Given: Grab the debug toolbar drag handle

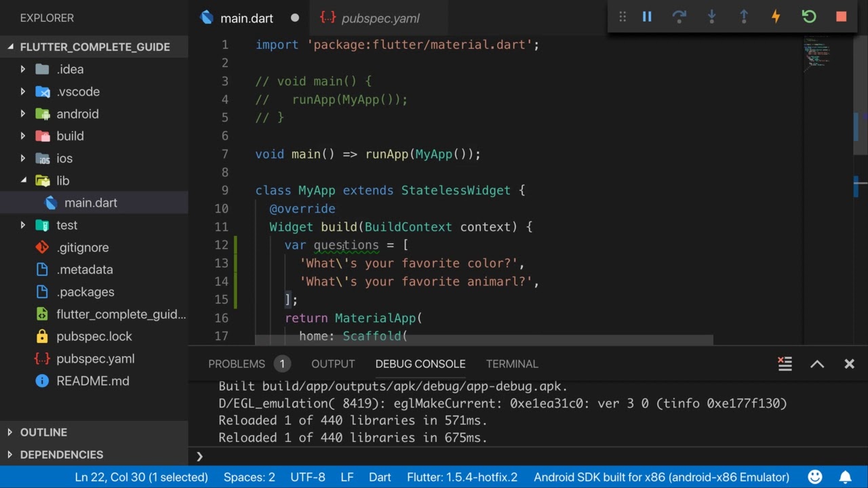Looking at the screenshot, I should coord(623,17).
